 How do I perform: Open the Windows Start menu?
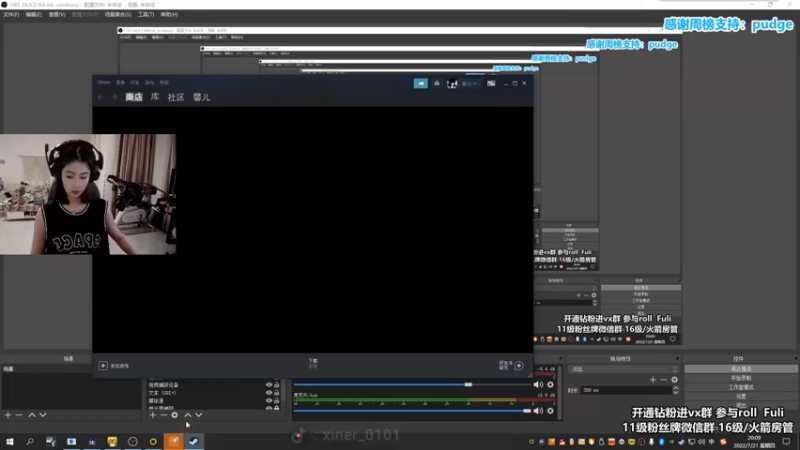point(9,441)
